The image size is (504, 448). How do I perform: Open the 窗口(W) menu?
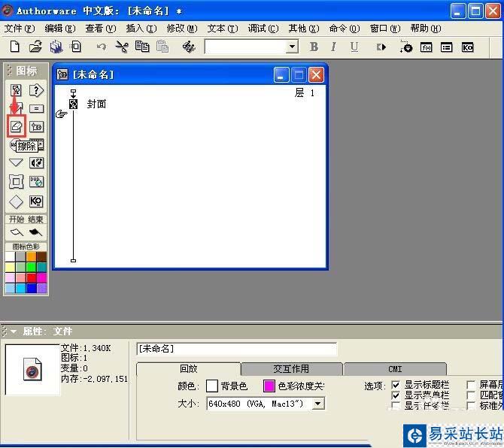(x=385, y=29)
